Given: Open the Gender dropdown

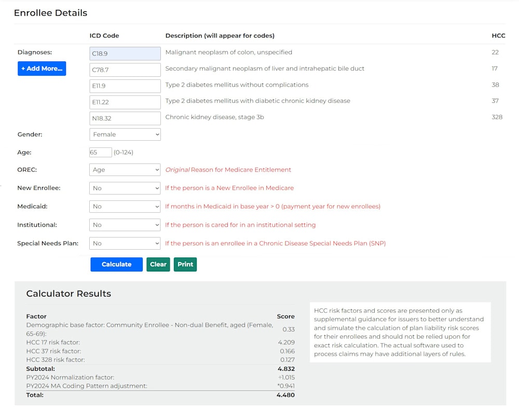Looking at the screenshot, I should coord(125,134).
